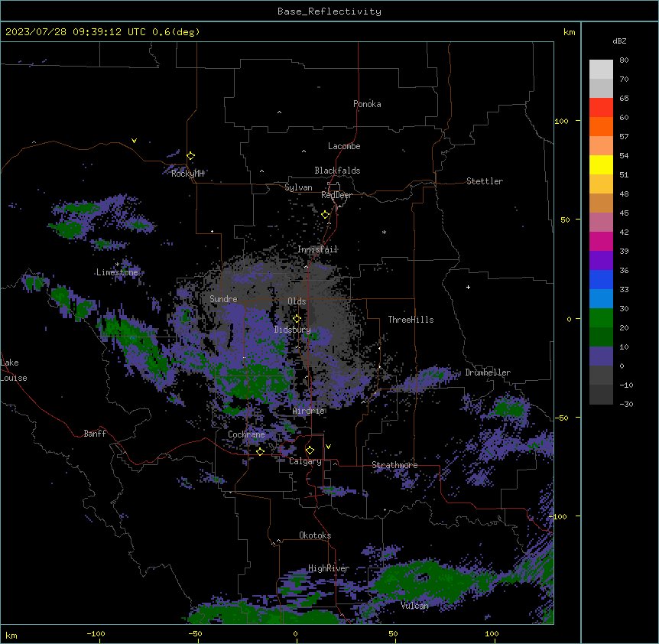The image size is (659, 644).
Task: Click the yellow marker below Cochrane
Action: click(x=260, y=451)
